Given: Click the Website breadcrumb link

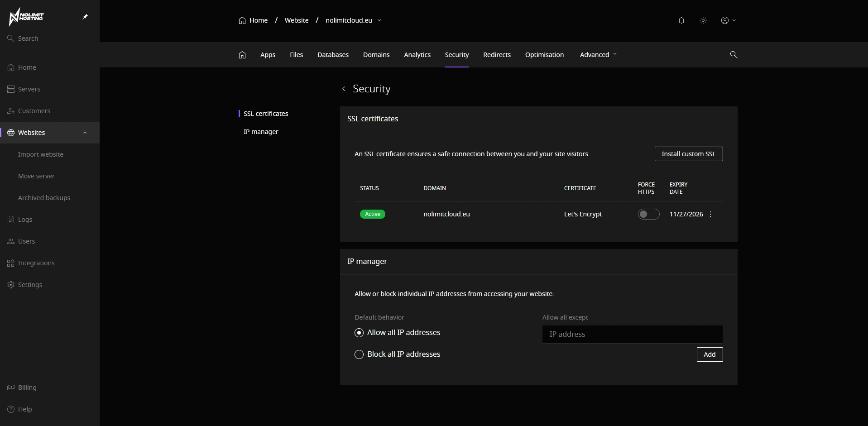Looking at the screenshot, I should coord(297,20).
